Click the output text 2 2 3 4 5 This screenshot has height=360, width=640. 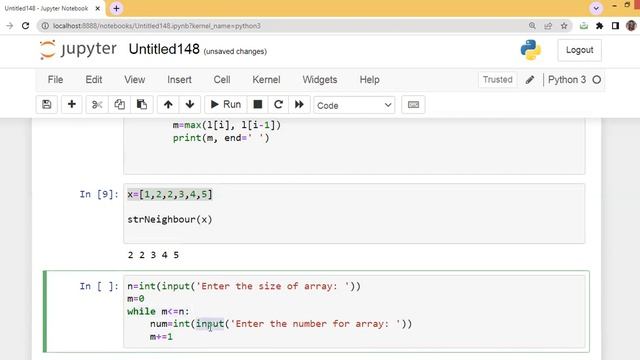[153, 255]
